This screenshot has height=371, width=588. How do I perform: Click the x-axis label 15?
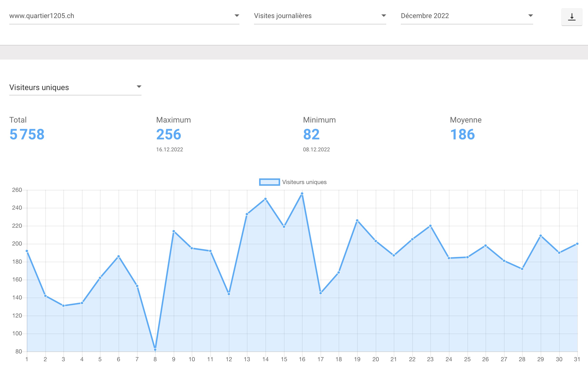pos(284,359)
